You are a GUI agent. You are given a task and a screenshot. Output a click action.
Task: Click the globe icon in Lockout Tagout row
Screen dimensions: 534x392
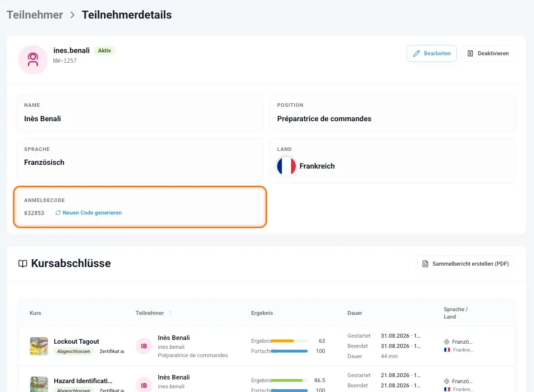coord(447,341)
